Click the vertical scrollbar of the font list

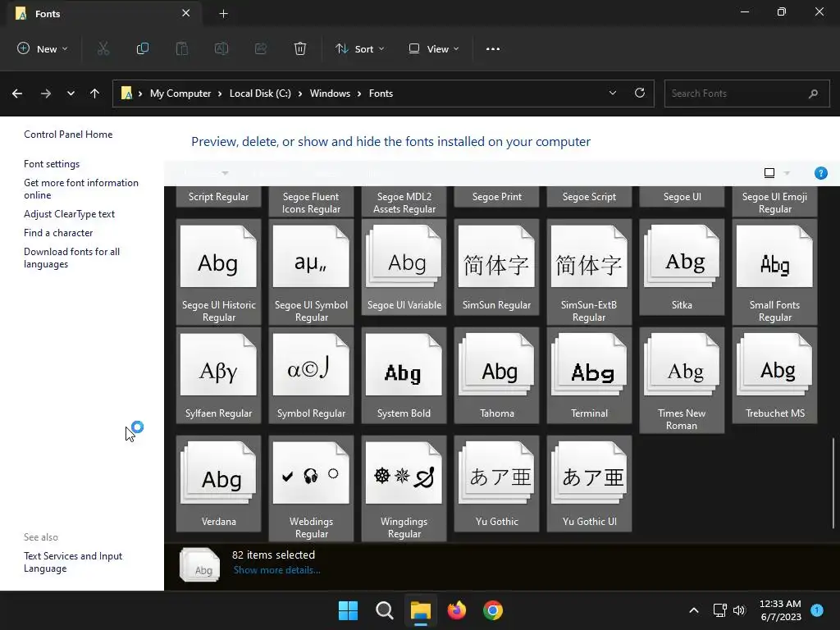833,482
